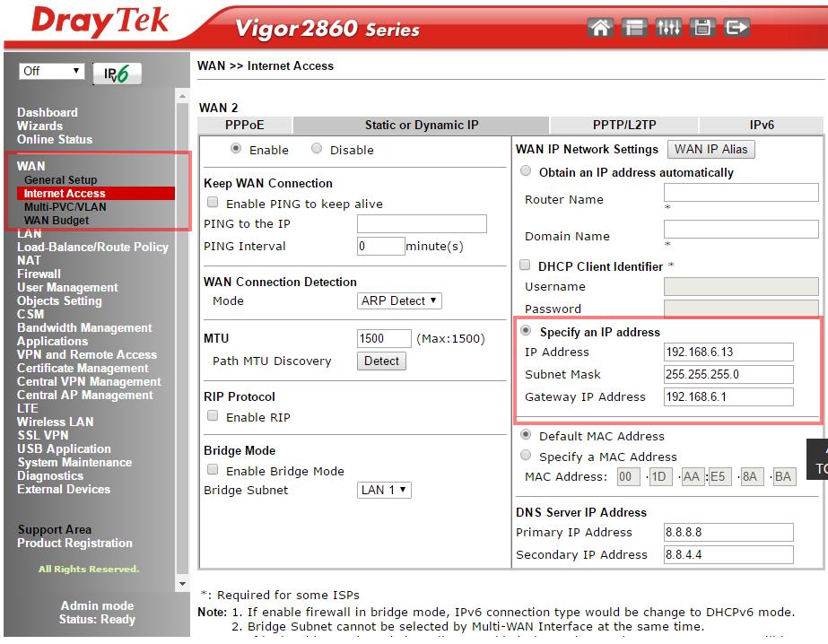This screenshot has width=828, height=644.
Task: Switch to the PPPoE tab
Action: tap(245, 125)
